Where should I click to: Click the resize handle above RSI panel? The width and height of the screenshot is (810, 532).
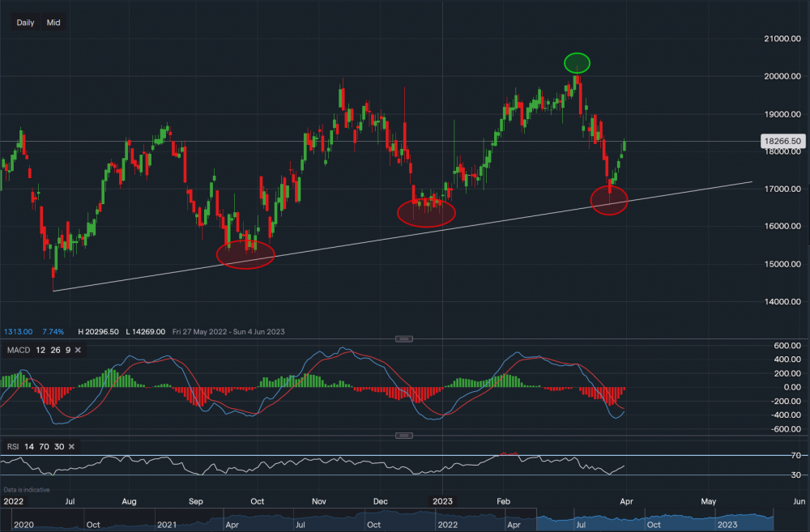(x=404, y=436)
